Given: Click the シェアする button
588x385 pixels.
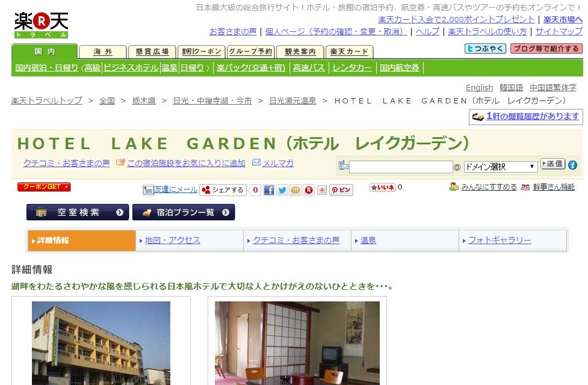Looking at the screenshot, I should pyautogui.click(x=223, y=190).
